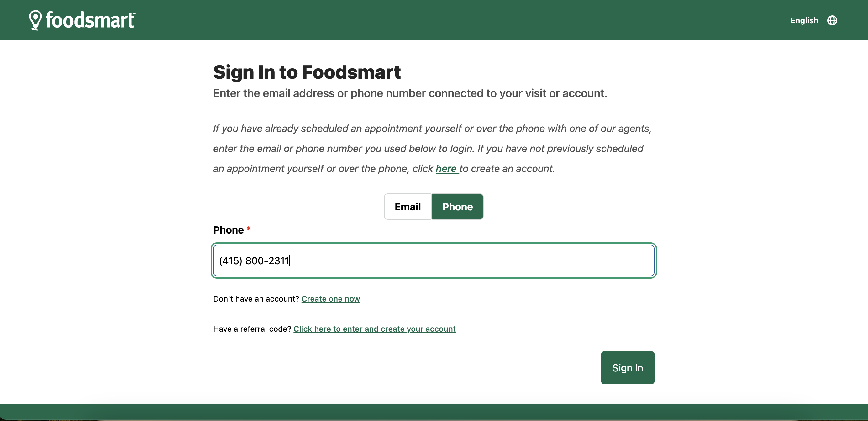
Task: Click the red required asterisk
Action: (x=248, y=229)
